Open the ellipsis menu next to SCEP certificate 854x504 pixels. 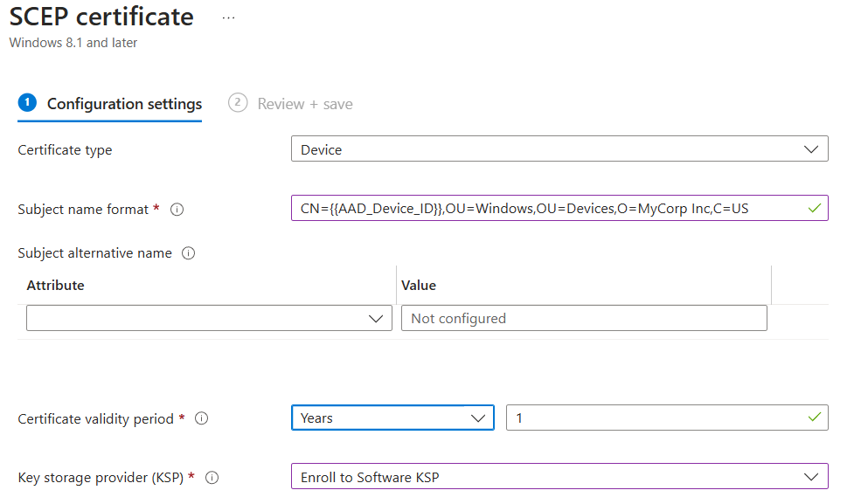pos(228,16)
